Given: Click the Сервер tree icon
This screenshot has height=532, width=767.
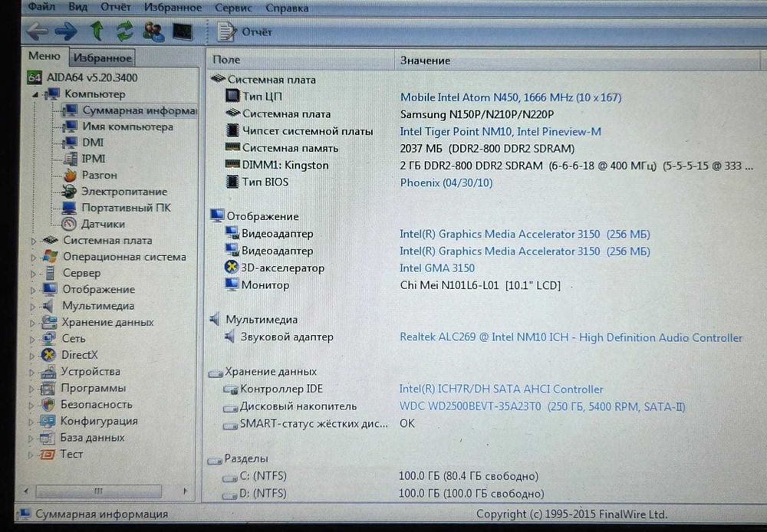Looking at the screenshot, I should [50, 273].
